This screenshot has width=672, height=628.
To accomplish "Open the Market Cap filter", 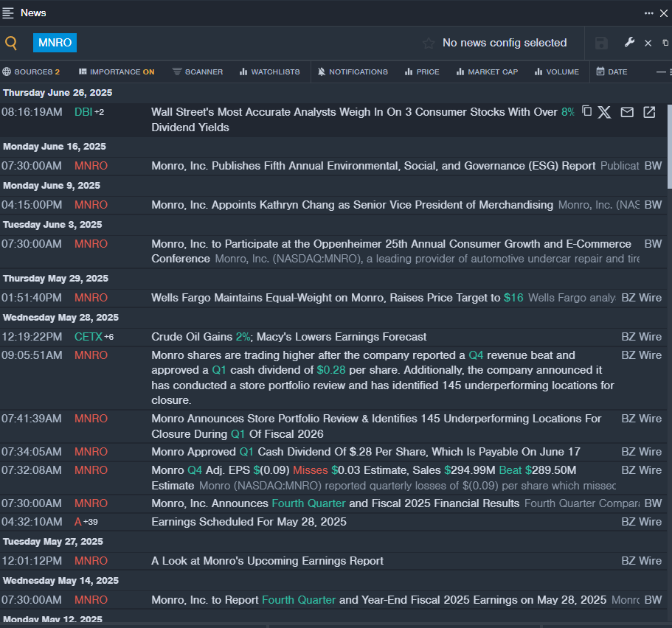I will pyautogui.click(x=488, y=72).
